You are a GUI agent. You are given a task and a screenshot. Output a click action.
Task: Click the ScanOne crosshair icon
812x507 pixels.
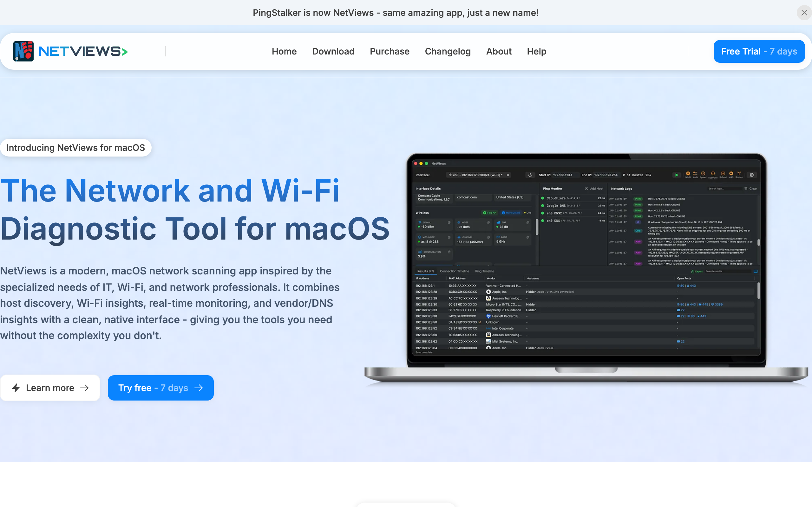713,174
